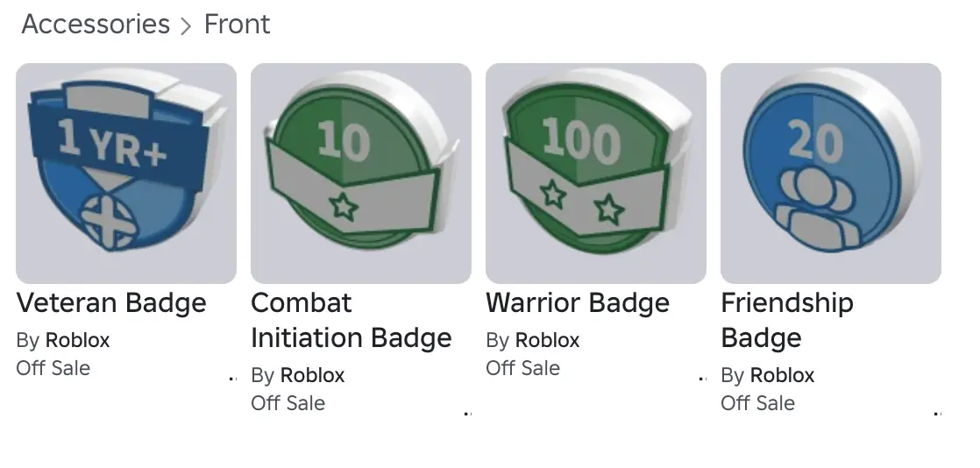Image resolution: width=980 pixels, height=468 pixels.
Task: Open the Combat Initiation Badge title
Action: (x=351, y=321)
